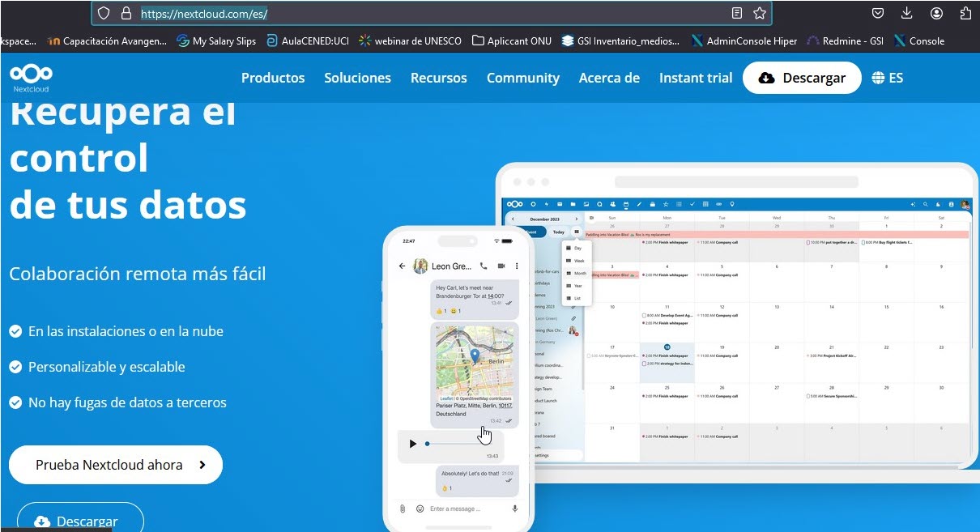Click the Descargar button in header
Screen dimensions: 980x532
pos(802,78)
